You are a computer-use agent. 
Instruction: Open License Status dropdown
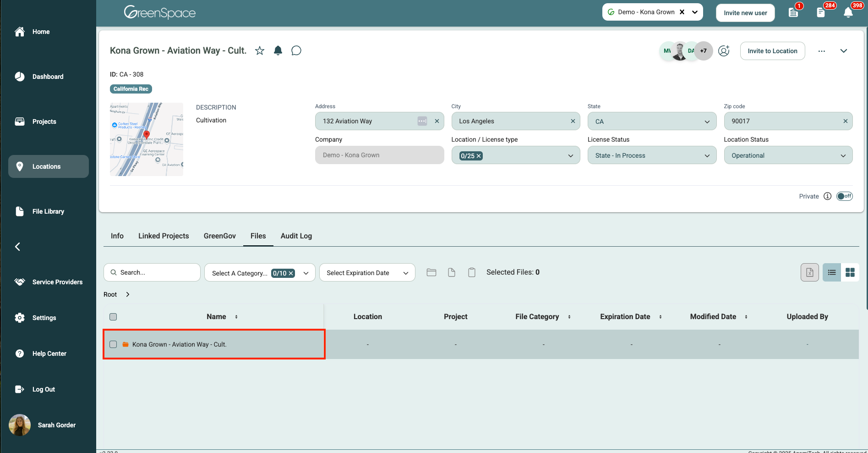click(x=652, y=155)
